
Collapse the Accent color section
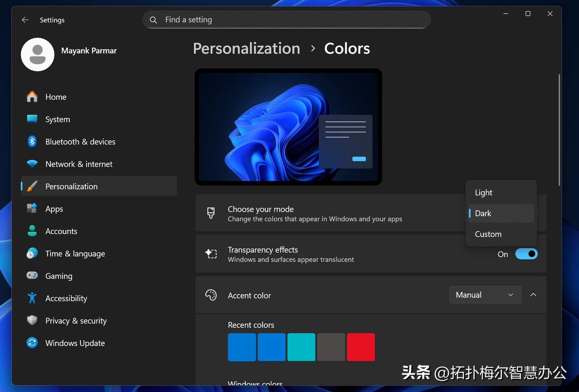pyautogui.click(x=533, y=295)
